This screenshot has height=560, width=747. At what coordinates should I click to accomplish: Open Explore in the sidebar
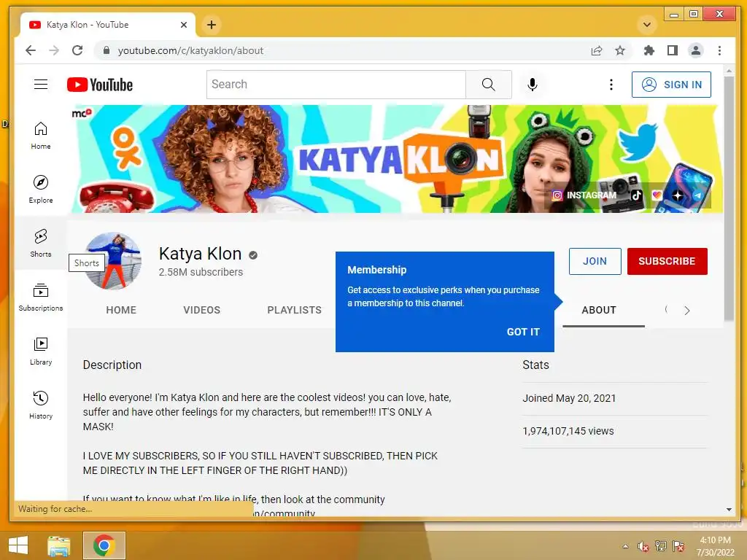point(41,189)
